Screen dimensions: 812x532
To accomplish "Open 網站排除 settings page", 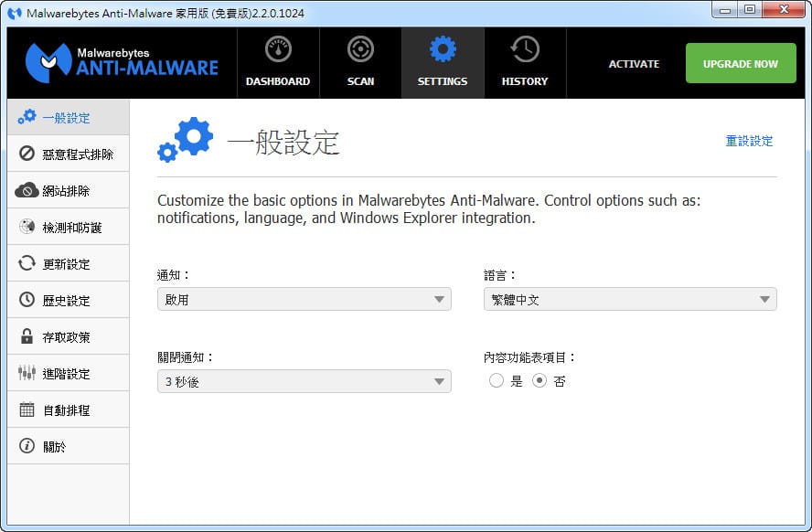I will [69, 190].
